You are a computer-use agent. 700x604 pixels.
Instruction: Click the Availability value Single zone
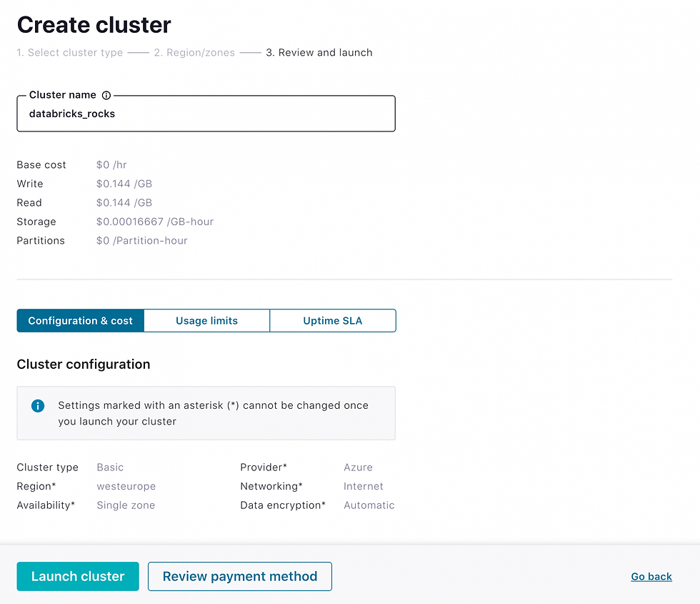(126, 505)
